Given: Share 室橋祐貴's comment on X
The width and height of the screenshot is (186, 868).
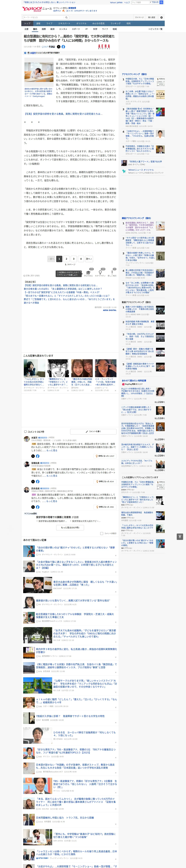Looking at the screenshot, I should [33, 481].
